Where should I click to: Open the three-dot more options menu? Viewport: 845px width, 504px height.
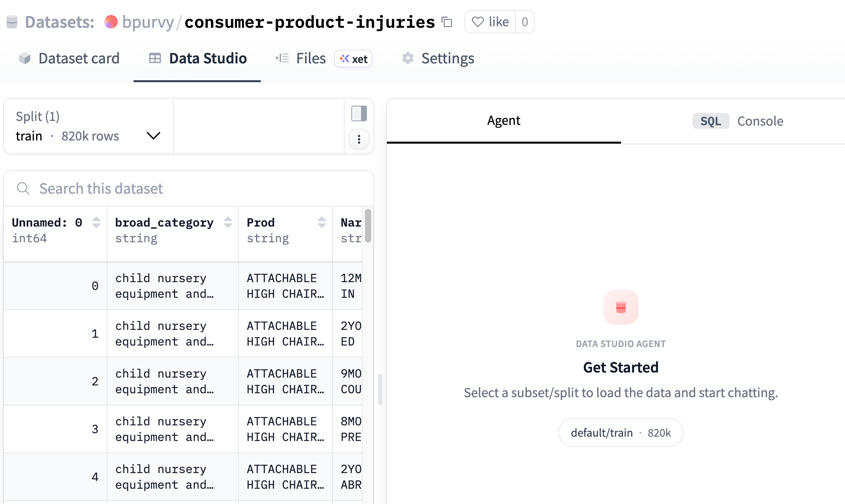[359, 139]
